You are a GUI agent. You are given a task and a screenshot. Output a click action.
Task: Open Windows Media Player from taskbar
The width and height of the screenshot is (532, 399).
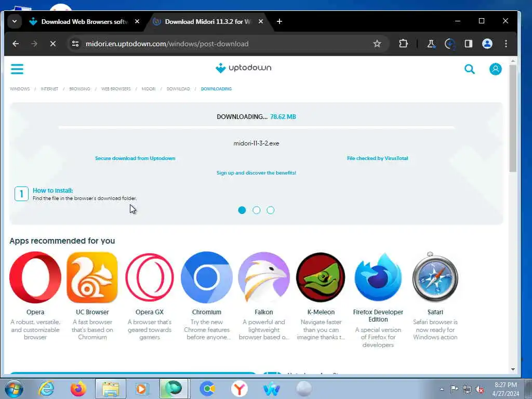pos(142,389)
